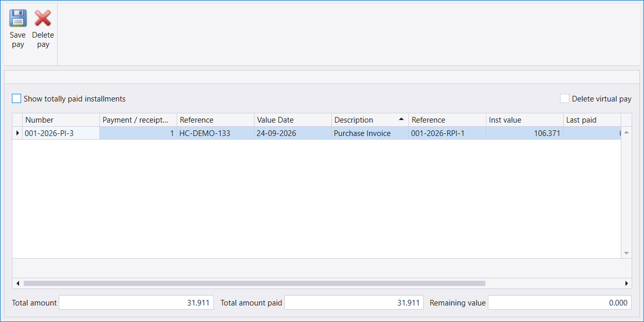Viewport: 644px width, 322px height.
Task: Click the Remaining value field
Action: pyautogui.click(x=560, y=303)
